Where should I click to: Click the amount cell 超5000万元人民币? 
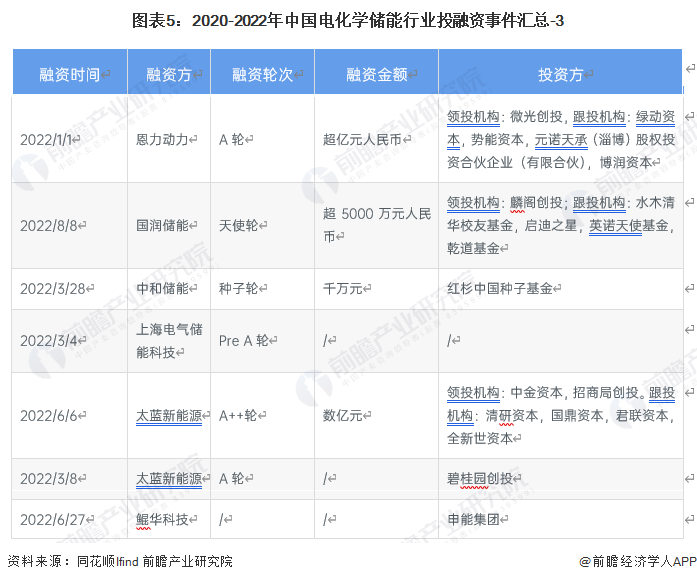coord(377,225)
